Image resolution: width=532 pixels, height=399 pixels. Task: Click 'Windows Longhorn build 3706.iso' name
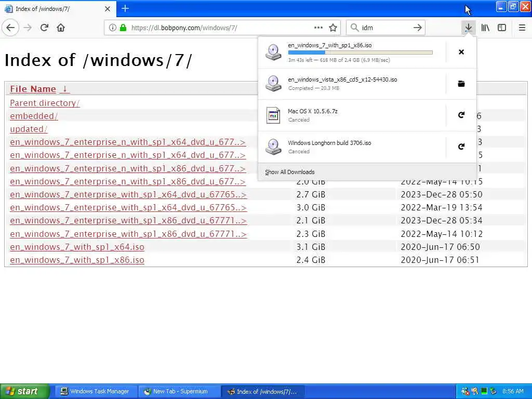(329, 143)
